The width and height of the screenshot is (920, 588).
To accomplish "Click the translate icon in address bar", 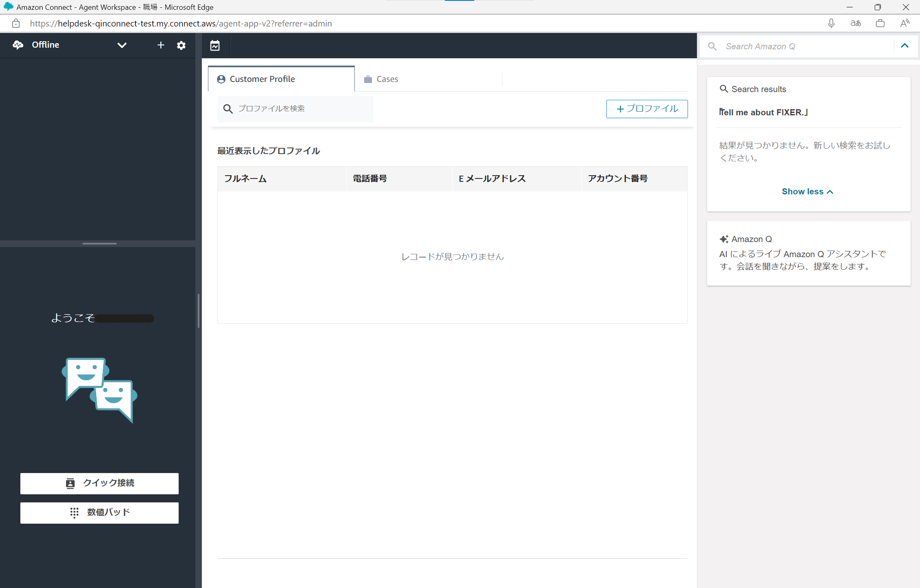I will 856,23.
